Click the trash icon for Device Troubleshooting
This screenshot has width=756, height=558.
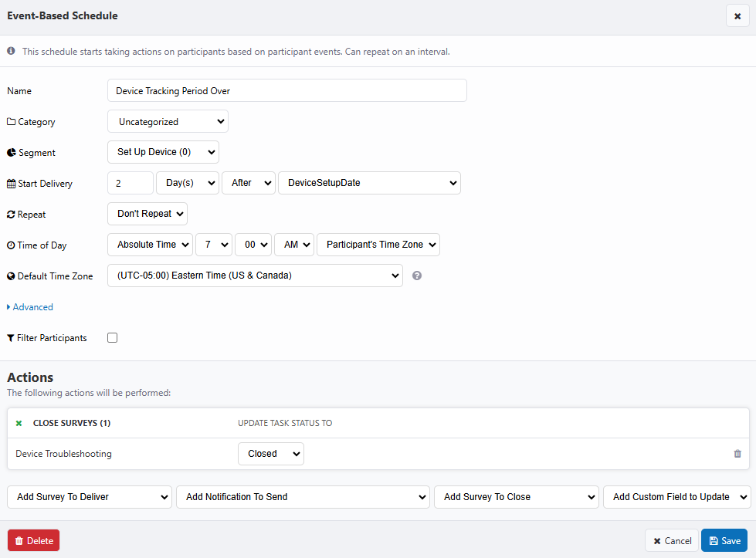coord(737,454)
